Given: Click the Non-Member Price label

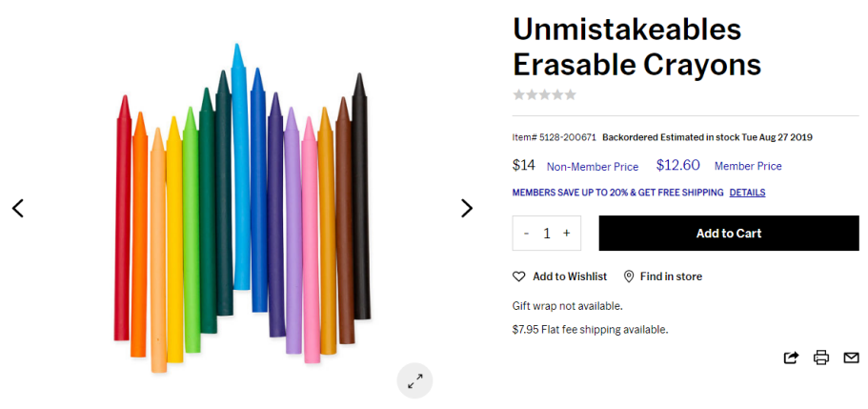Looking at the screenshot, I should 593,166.
